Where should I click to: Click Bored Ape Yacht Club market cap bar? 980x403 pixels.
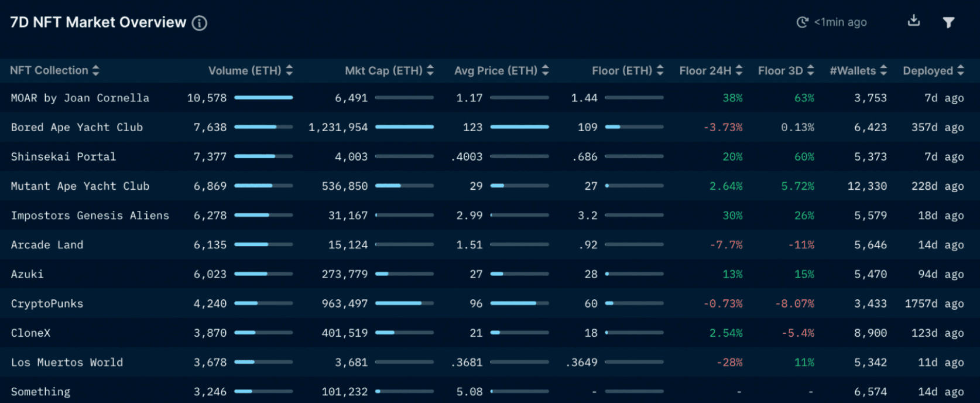coord(405,127)
